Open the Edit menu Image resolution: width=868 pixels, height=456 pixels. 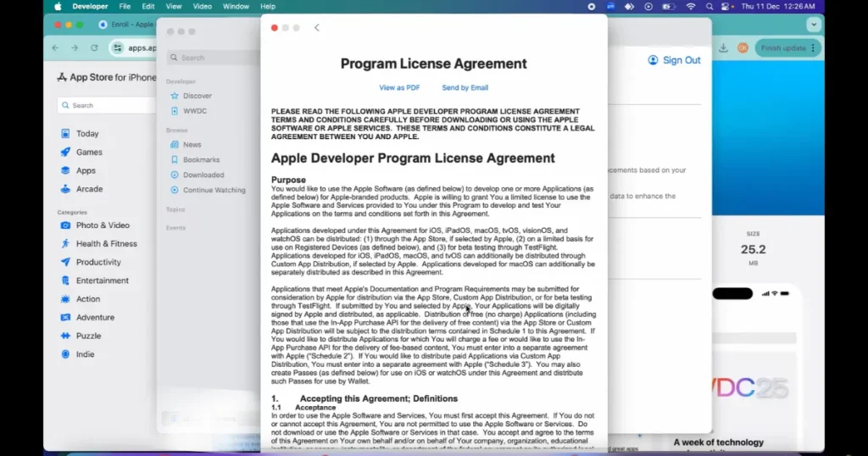pyautogui.click(x=147, y=7)
